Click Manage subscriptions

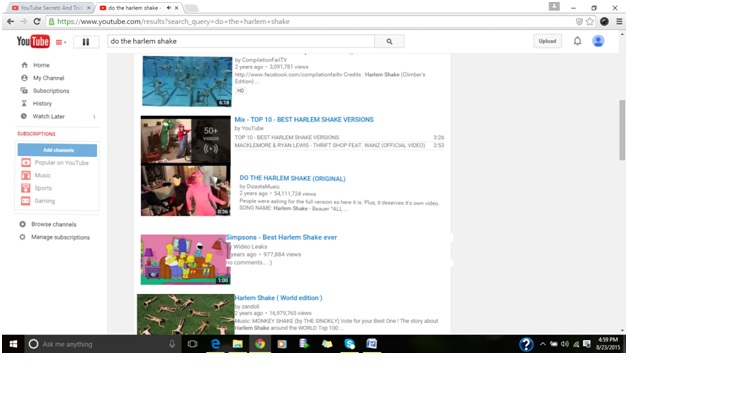point(60,237)
